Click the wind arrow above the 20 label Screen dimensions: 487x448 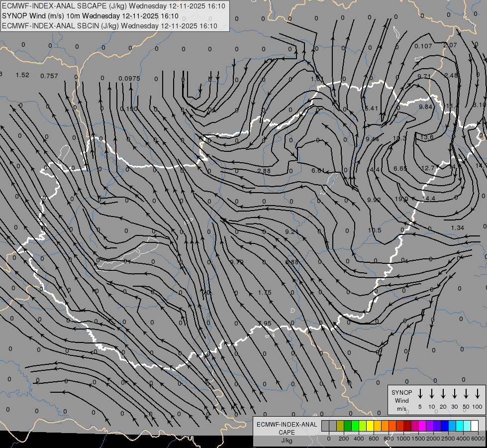pyautogui.click(x=443, y=394)
